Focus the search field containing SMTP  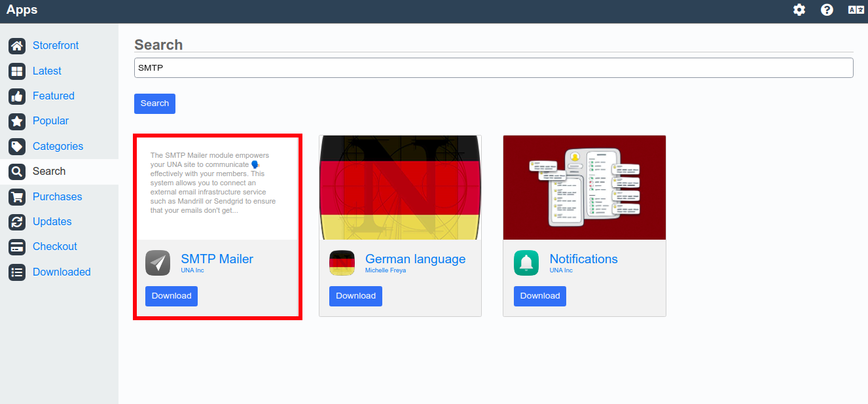tap(494, 68)
